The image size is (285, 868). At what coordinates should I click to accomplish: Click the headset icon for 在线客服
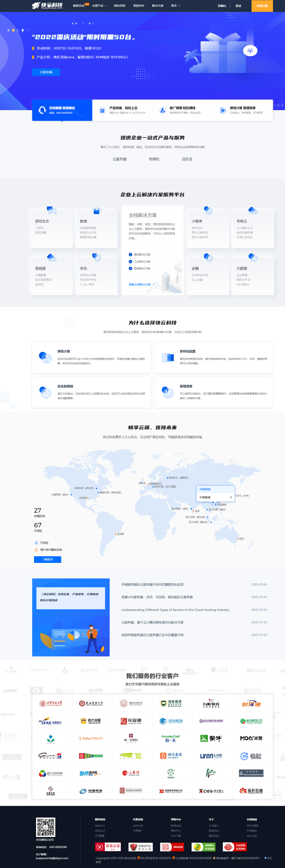point(42,110)
